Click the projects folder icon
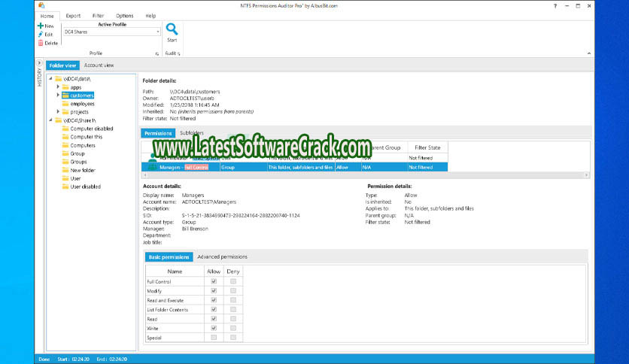 tap(65, 112)
